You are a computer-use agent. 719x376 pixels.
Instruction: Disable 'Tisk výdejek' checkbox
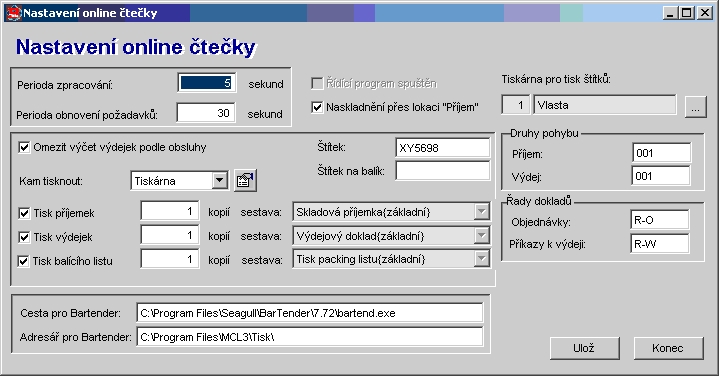[24, 237]
